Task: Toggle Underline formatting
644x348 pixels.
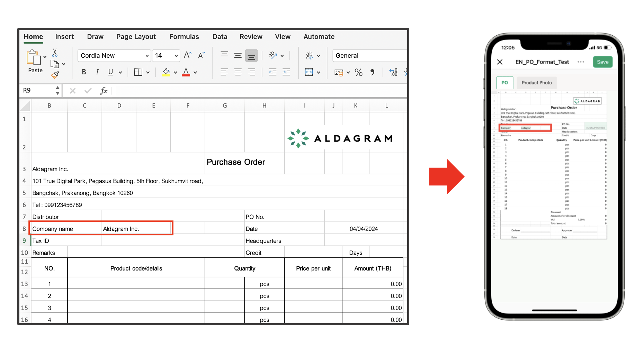Action: pos(110,72)
